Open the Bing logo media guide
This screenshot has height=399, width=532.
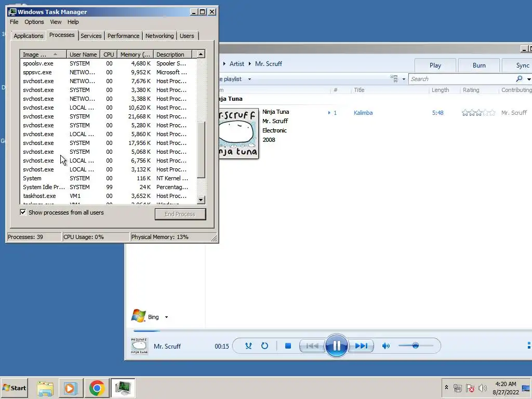pyautogui.click(x=138, y=316)
